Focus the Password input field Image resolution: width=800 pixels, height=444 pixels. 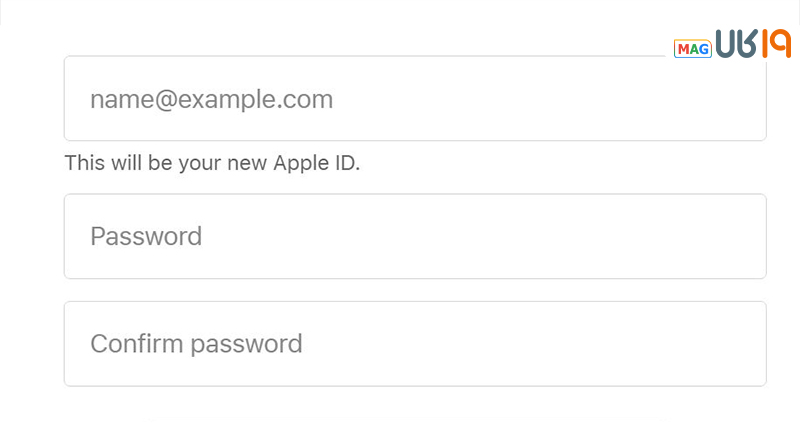(x=415, y=236)
